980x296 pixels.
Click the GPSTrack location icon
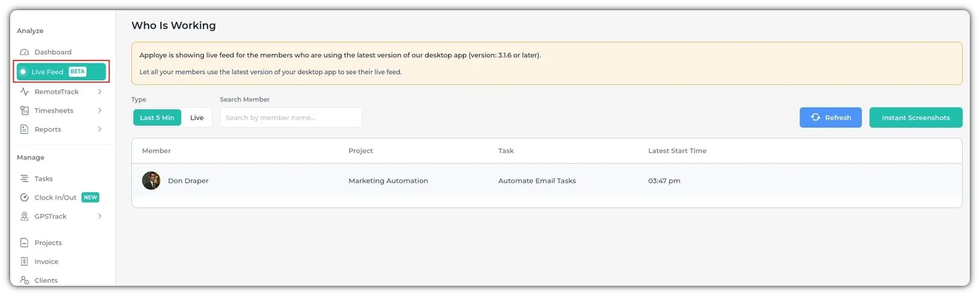(25, 216)
